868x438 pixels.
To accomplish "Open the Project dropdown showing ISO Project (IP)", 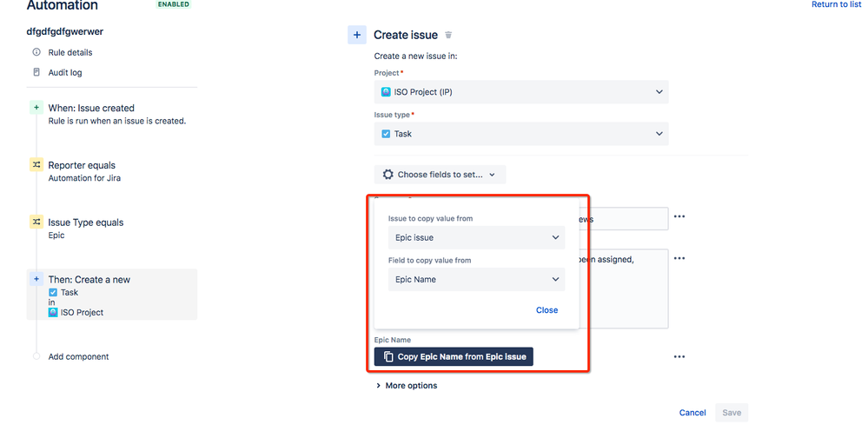I will pyautogui.click(x=521, y=92).
